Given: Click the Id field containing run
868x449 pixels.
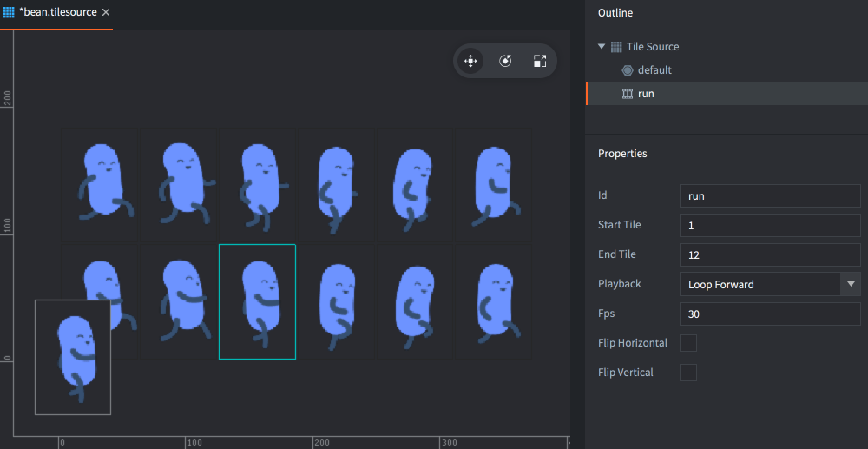Looking at the screenshot, I should click(x=769, y=195).
